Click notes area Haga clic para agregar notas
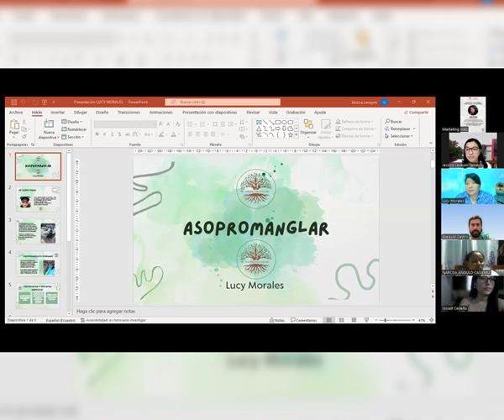 click(x=106, y=311)
